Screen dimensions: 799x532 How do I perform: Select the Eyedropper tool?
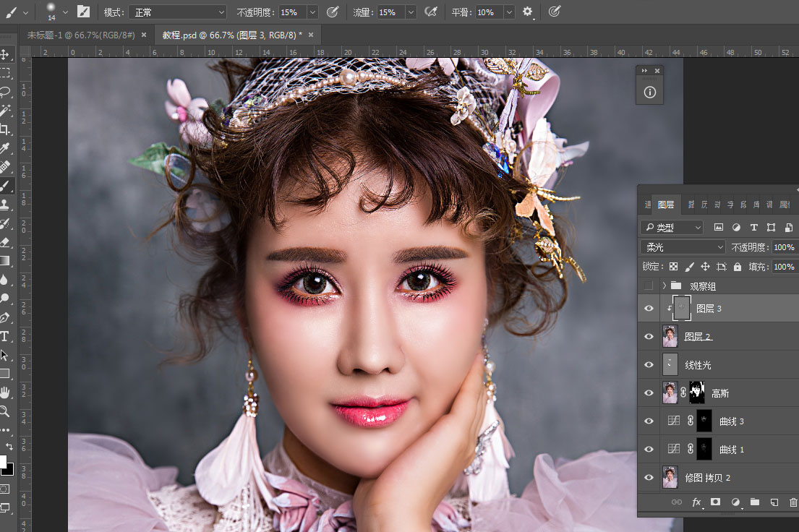pos(5,148)
